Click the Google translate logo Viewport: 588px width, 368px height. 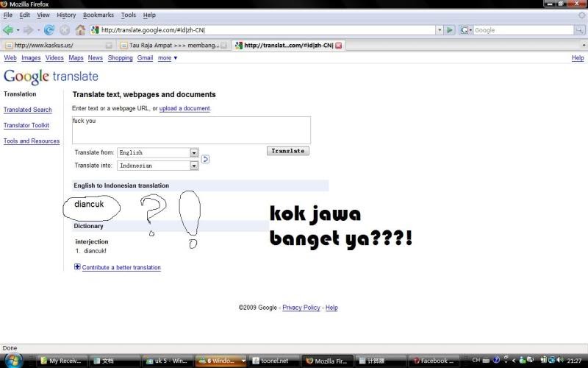point(51,77)
